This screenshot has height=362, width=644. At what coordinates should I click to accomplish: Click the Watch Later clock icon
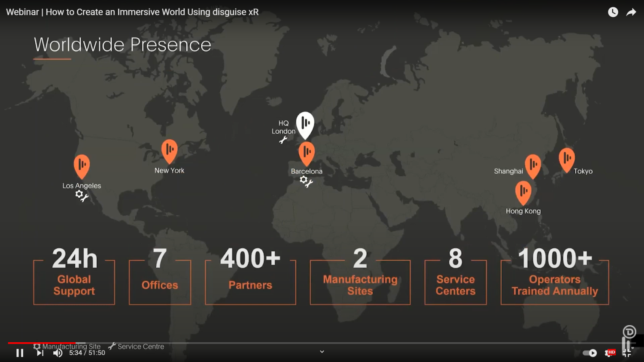[613, 12]
